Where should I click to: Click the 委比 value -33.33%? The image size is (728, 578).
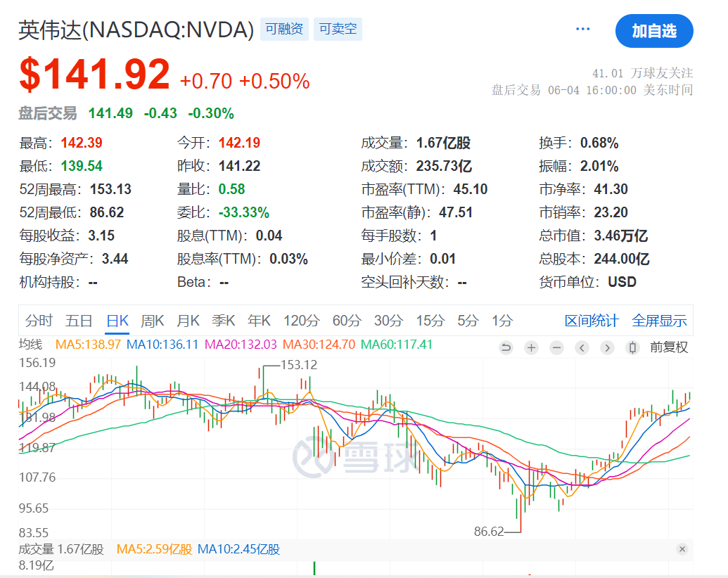point(244,212)
